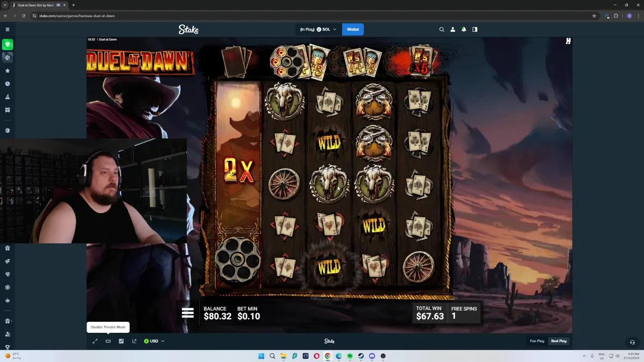The height and width of the screenshot is (362, 644).
Task: Click the Stake logo to go home
Action: pos(188,29)
